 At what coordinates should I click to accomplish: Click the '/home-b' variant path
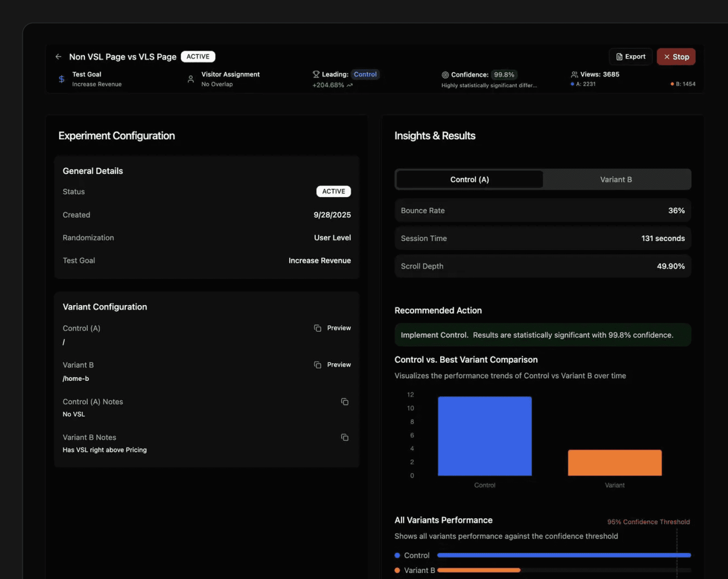pos(76,379)
